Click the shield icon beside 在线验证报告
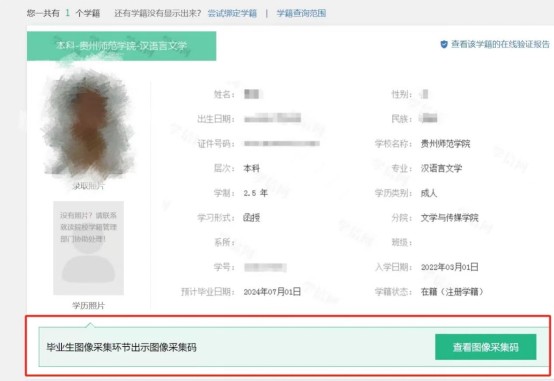Viewport: 554px width, 381px height. pos(444,44)
